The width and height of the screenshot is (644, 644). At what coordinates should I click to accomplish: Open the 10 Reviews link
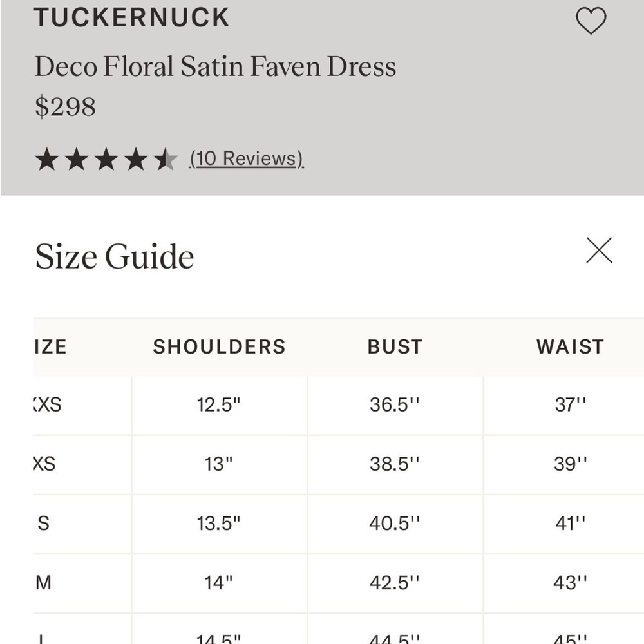[247, 158]
